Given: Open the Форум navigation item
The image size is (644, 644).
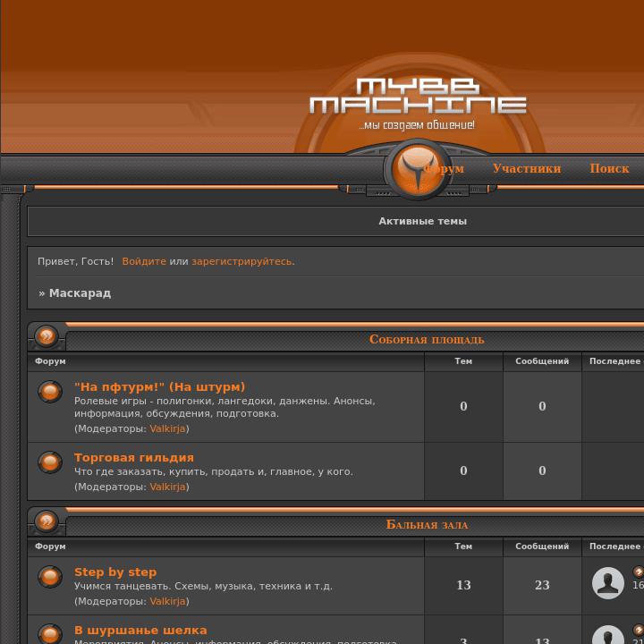Looking at the screenshot, I should coord(444,168).
